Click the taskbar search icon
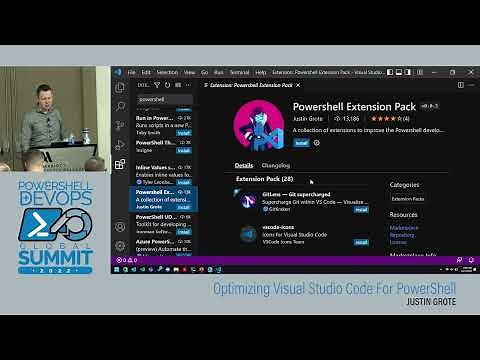480x360 pixels. [125, 269]
